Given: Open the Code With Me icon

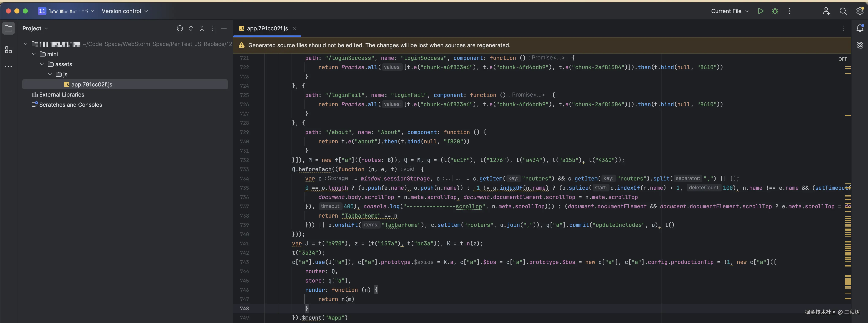Looking at the screenshot, I should (826, 11).
